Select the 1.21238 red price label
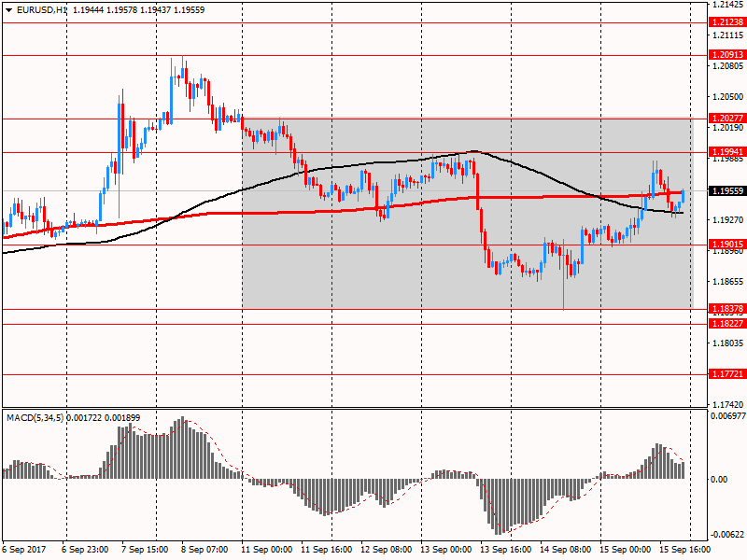 (x=727, y=21)
